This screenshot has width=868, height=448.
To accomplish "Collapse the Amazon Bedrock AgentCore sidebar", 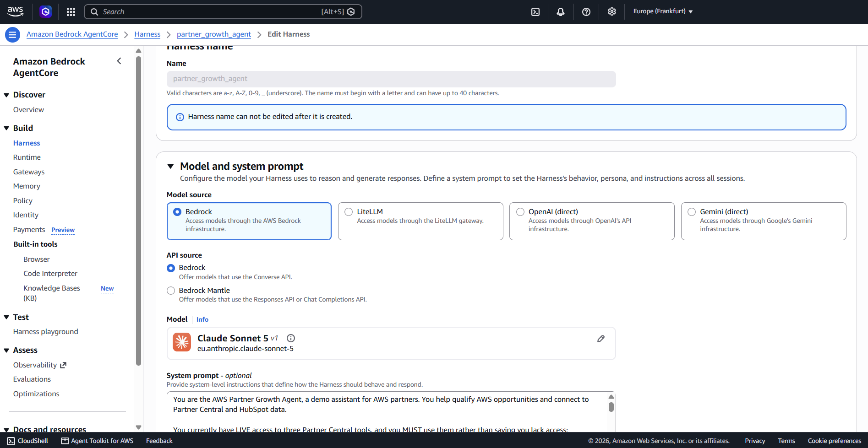I will coord(119,61).
